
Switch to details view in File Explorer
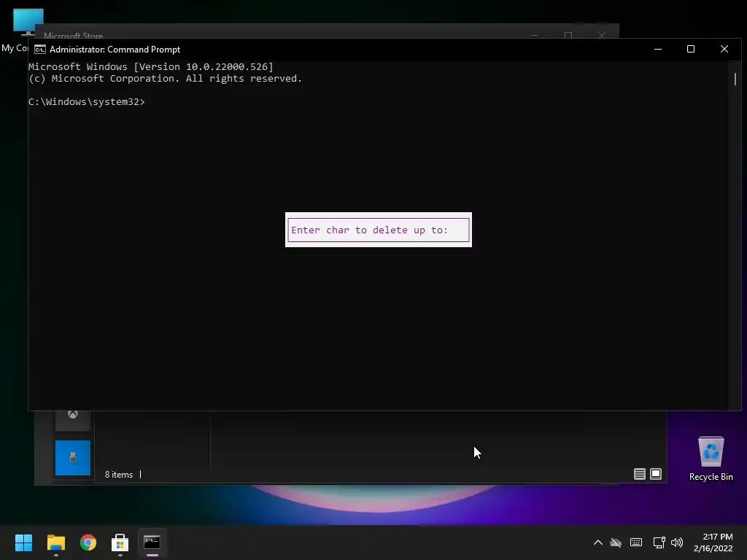tap(639, 474)
